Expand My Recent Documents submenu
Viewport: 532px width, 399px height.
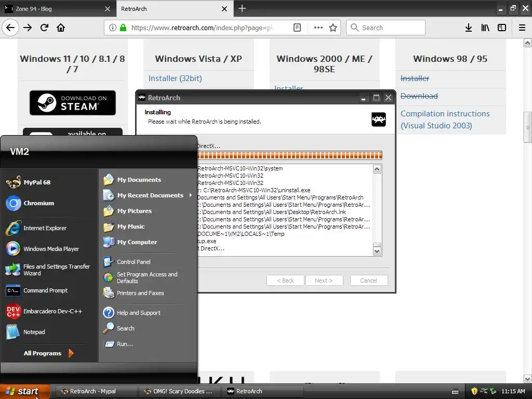pyautogui.click(x=147, y=195)
